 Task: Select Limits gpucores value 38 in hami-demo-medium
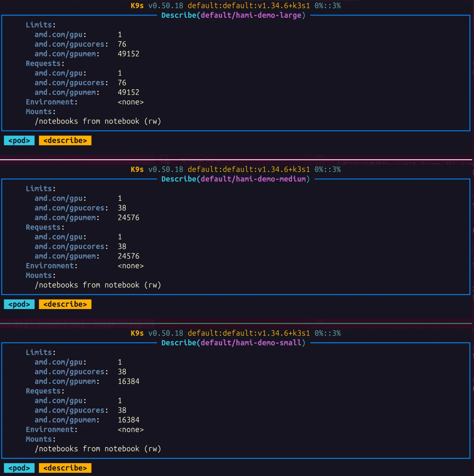click(122, 208)
